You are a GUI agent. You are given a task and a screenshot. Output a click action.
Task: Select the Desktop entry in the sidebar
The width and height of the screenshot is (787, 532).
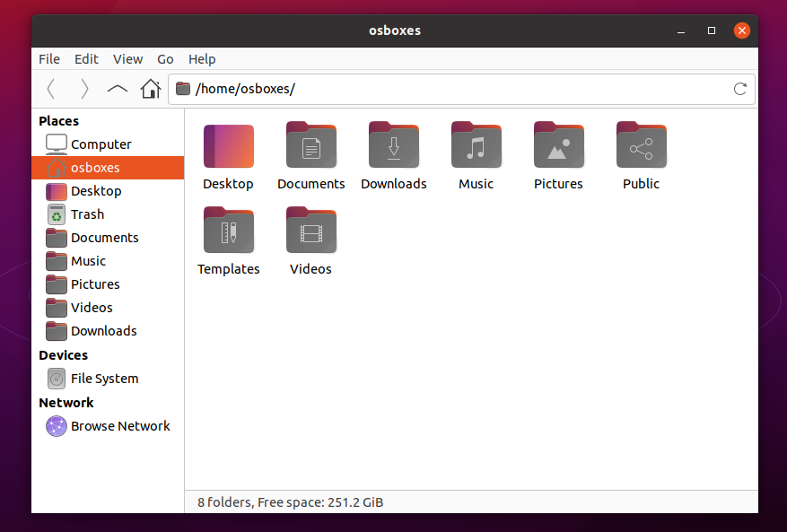click(x=96, y=191)
